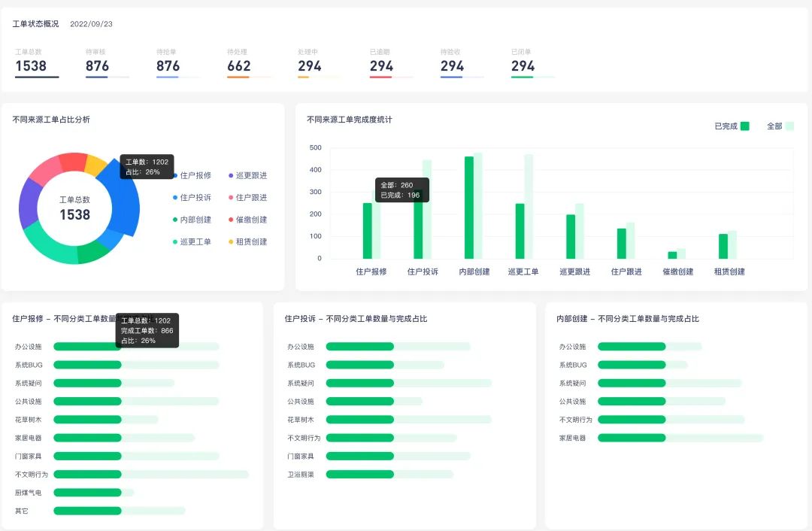Toggle the 全部 legend light swatch
This screenshot has width=812, height=531.
click(x=789, y=126)
